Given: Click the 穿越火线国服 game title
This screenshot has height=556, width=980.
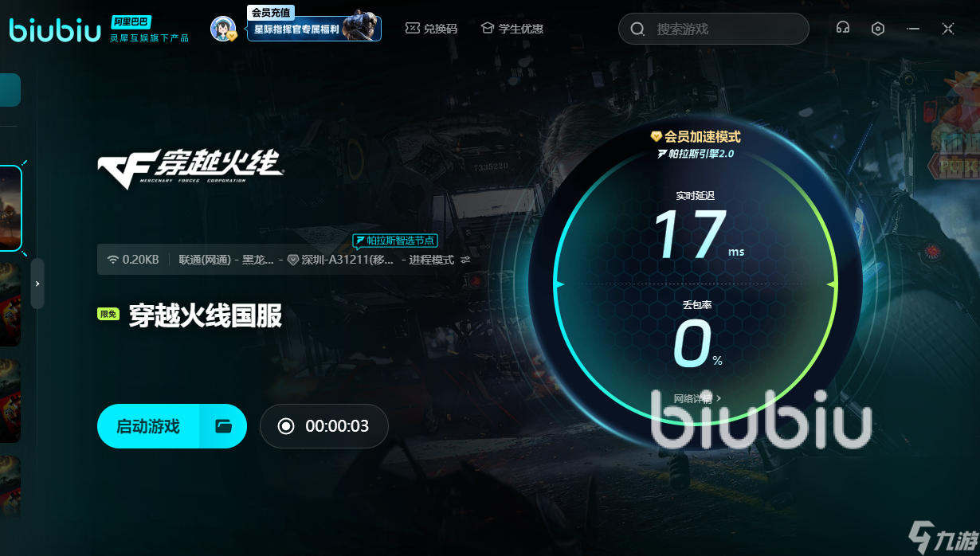Looking at the screenshot, I should [x=206, y=316].
